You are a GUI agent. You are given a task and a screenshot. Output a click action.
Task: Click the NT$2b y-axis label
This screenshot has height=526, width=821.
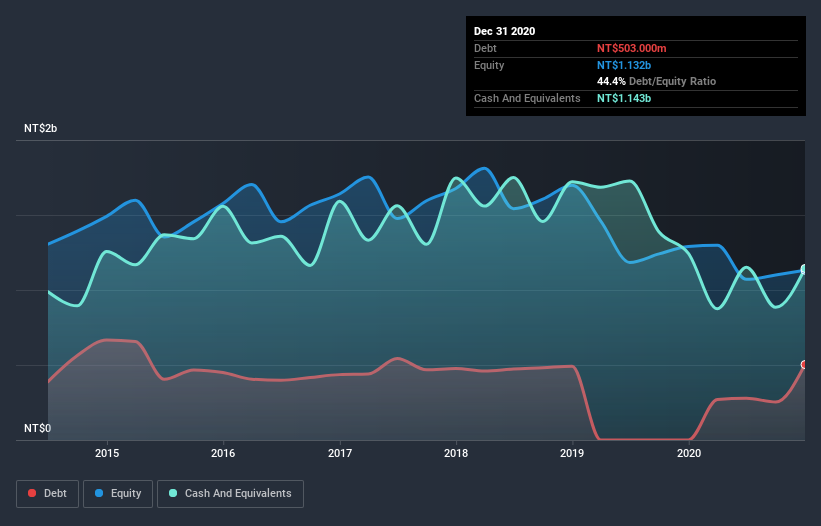pyautogui.click(x=40, y=128)
